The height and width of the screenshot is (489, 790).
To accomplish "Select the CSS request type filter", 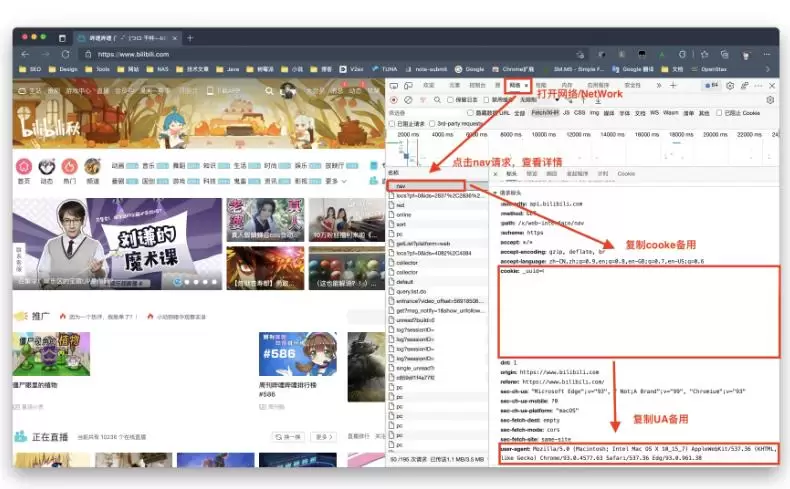I will (579, 113).
